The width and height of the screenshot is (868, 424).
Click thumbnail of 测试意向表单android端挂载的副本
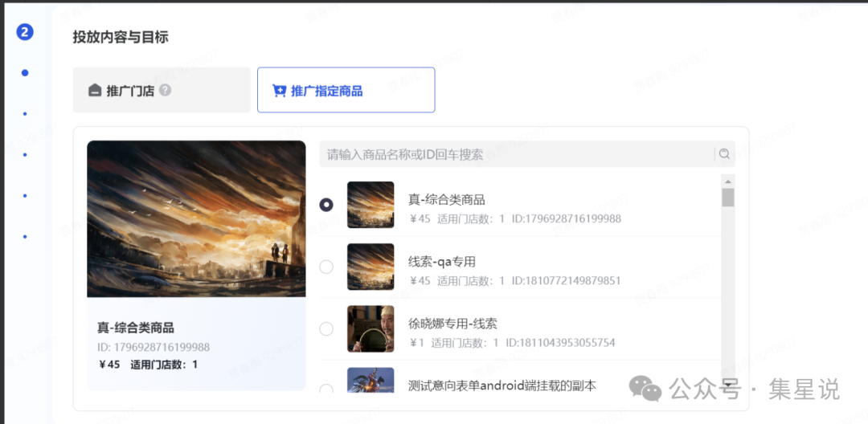point(371,381)
